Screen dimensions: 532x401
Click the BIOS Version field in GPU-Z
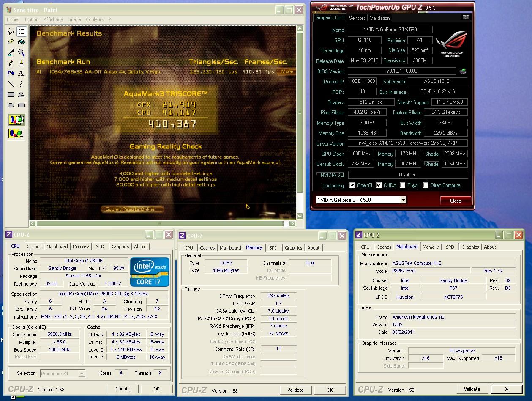click(x=402, y=71)
